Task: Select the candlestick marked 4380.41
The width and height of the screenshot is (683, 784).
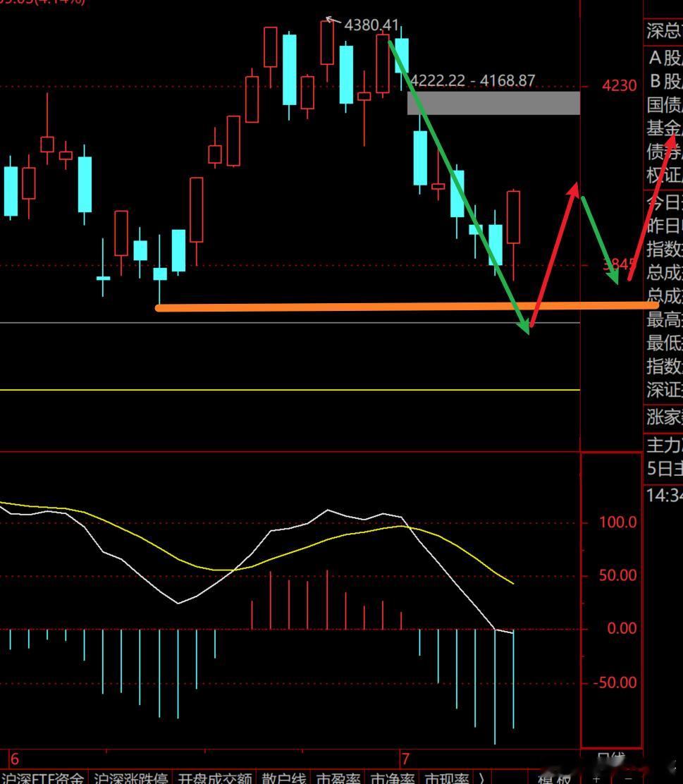Action: [x=327, y=42]
